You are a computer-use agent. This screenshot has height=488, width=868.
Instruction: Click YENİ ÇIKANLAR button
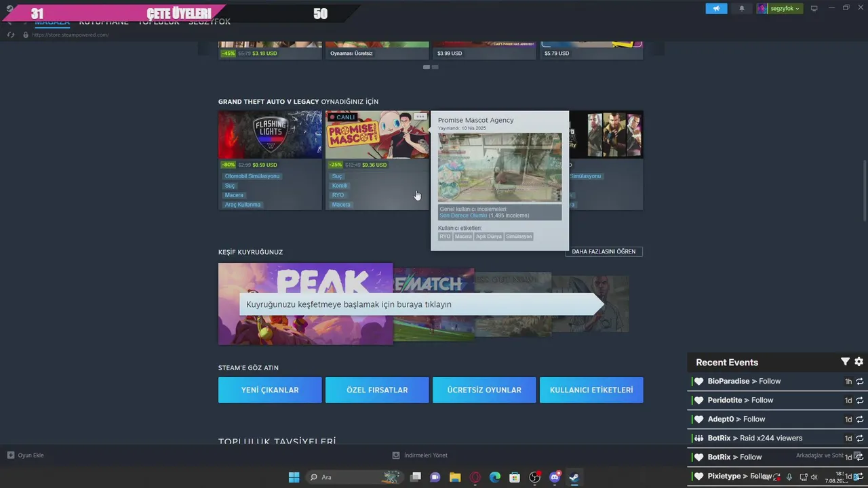(x=270, y=390)
